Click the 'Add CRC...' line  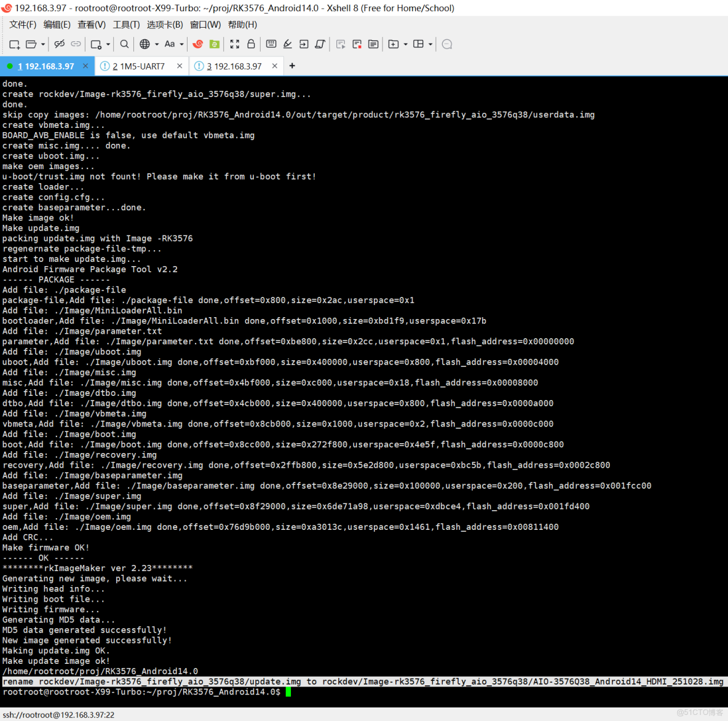[x=28, y=537]
